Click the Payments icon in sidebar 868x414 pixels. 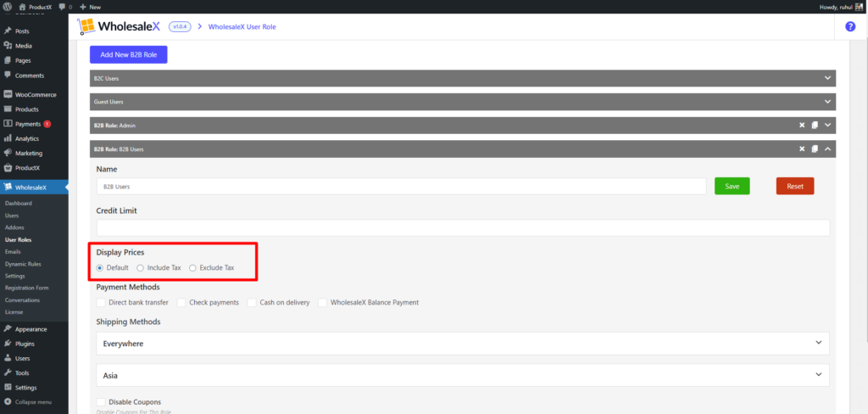coord(8,124)
